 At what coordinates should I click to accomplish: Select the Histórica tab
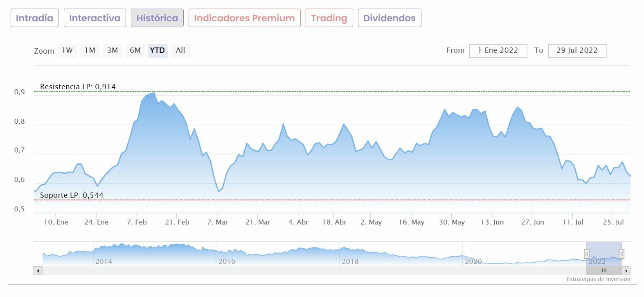[x=157, y=18]
